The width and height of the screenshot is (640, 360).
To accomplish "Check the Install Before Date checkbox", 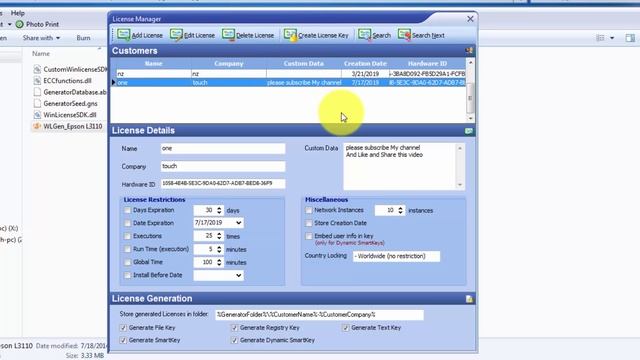I will point(127,276).
